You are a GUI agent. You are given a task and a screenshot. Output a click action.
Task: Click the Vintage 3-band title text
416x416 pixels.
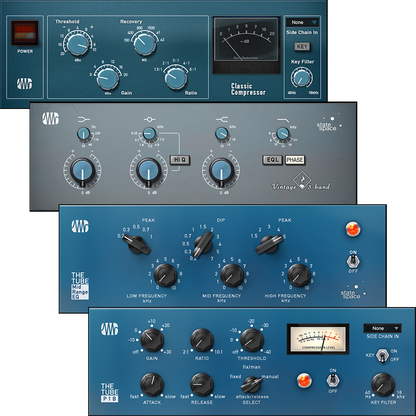click(301, 186)
